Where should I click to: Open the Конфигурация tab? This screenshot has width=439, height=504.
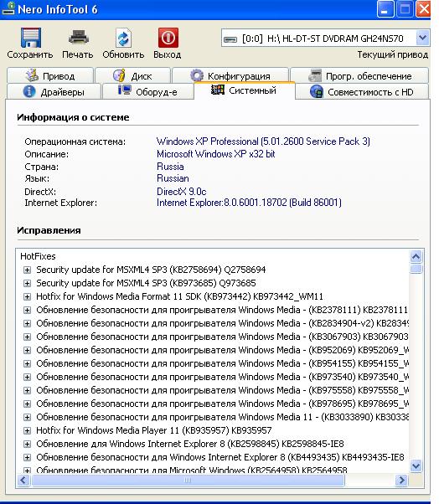click(x=230, y=76)
